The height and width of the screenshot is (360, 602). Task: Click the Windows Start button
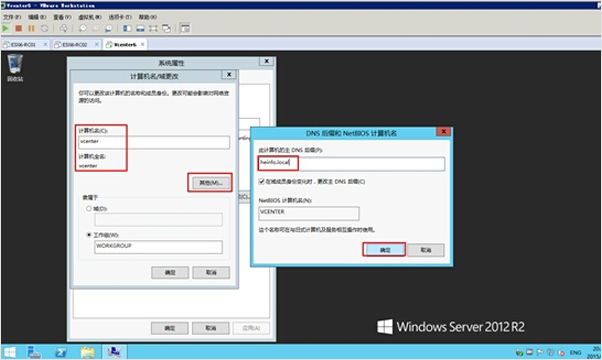10,352
